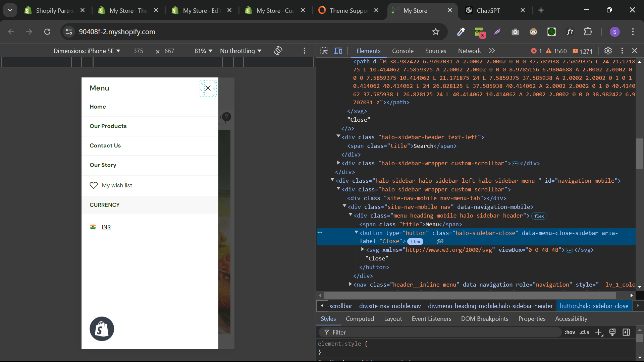Click the new style rule plus icon
Image resolution: width=644 pixels, height=362 pixels.
coord(599,332)
